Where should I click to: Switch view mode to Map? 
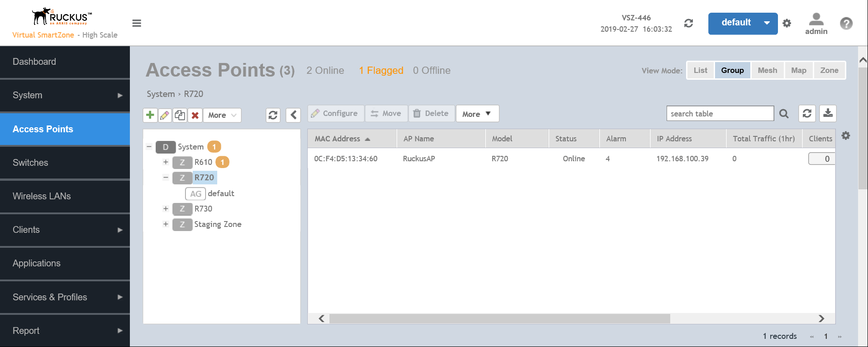(x=798, y=70)
